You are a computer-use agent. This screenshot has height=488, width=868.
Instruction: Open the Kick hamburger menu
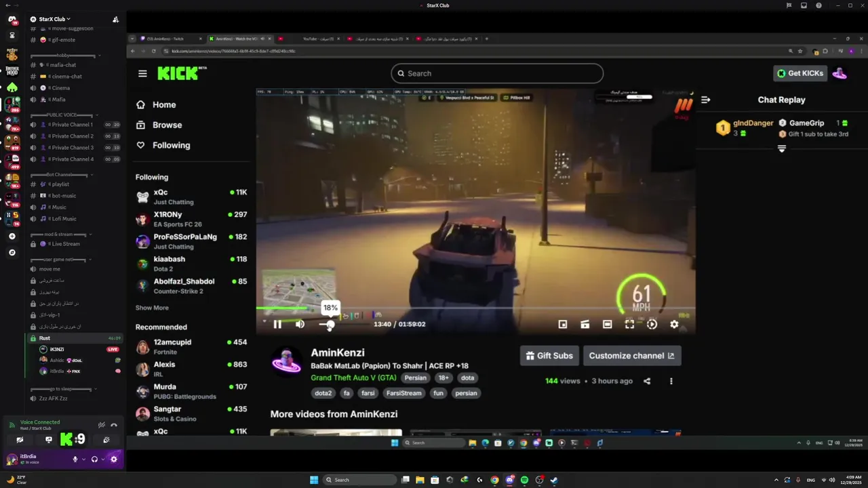142,73
